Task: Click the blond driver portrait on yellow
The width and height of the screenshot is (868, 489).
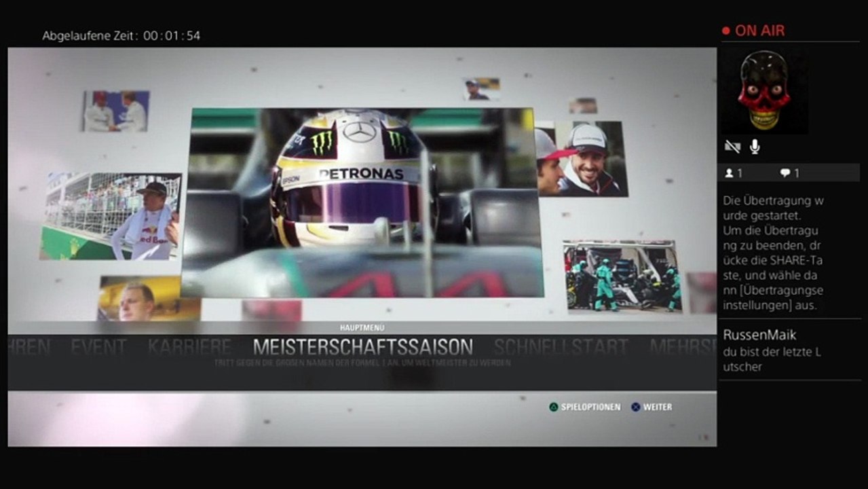Action: (x=149, y=298)
